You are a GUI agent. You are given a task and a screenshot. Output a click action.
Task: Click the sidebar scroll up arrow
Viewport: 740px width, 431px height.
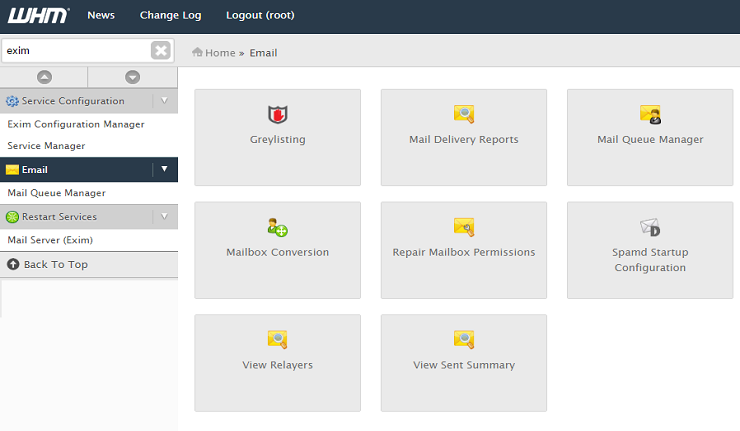(x=44, y=77)
